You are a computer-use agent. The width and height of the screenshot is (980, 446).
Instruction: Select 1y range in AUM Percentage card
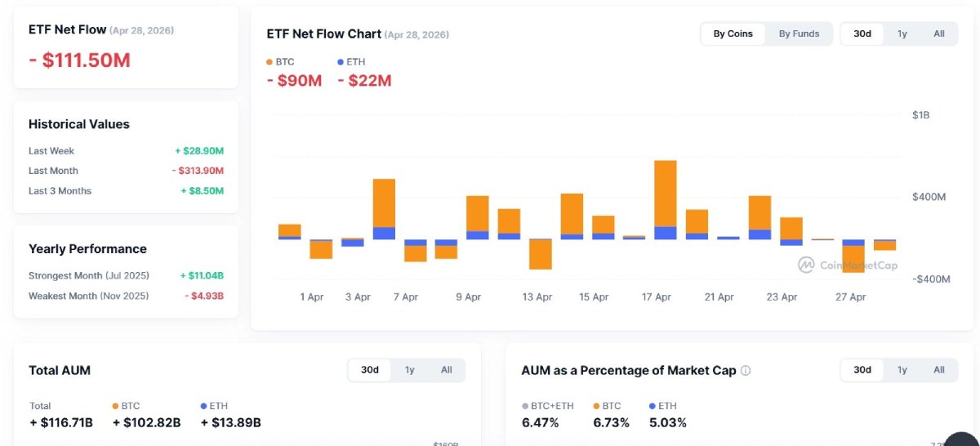pos(902,370)
